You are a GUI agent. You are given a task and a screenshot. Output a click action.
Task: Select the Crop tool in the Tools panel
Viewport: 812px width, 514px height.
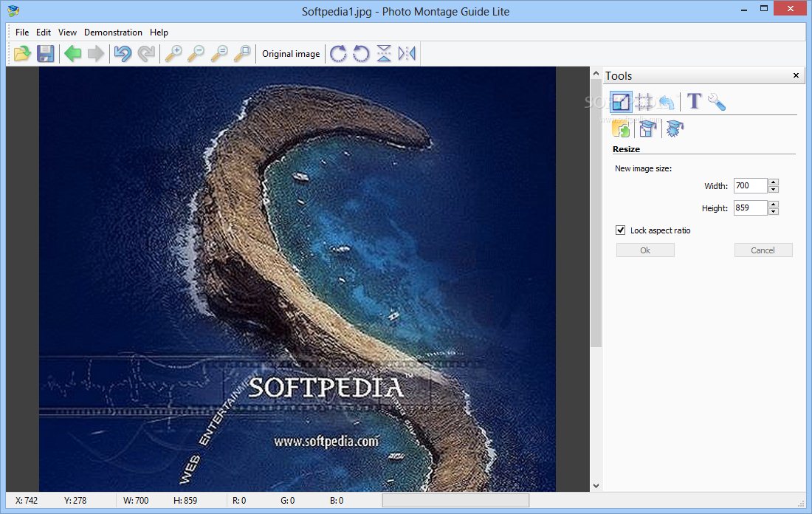click(644, 102)
